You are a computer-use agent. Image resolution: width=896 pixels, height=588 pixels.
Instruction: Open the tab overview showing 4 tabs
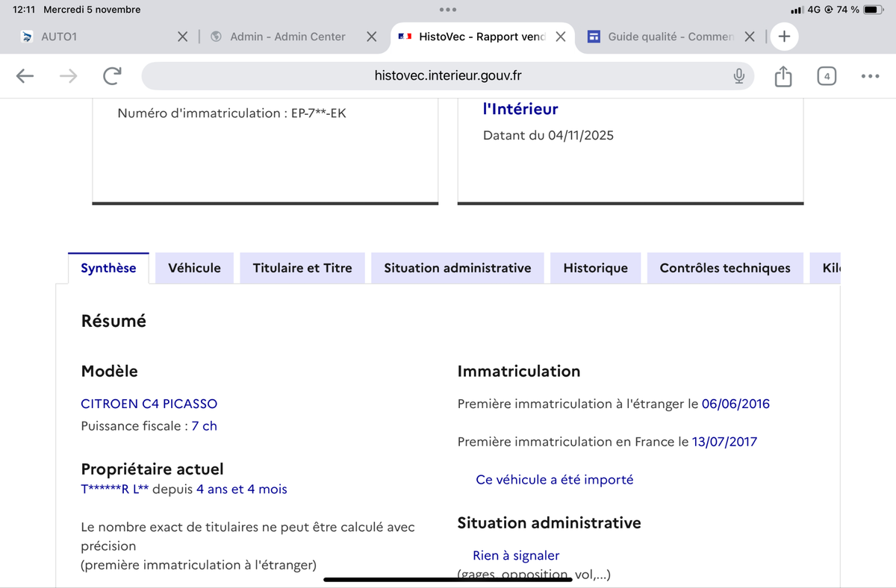tap(827, 75)
